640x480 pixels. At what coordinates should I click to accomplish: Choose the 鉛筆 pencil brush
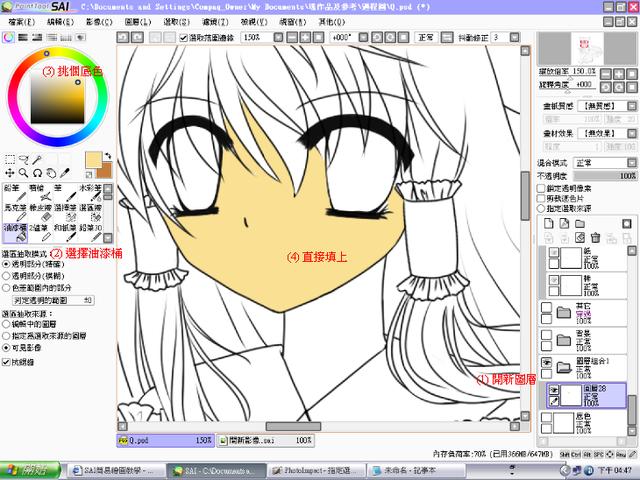pos(15,193)
